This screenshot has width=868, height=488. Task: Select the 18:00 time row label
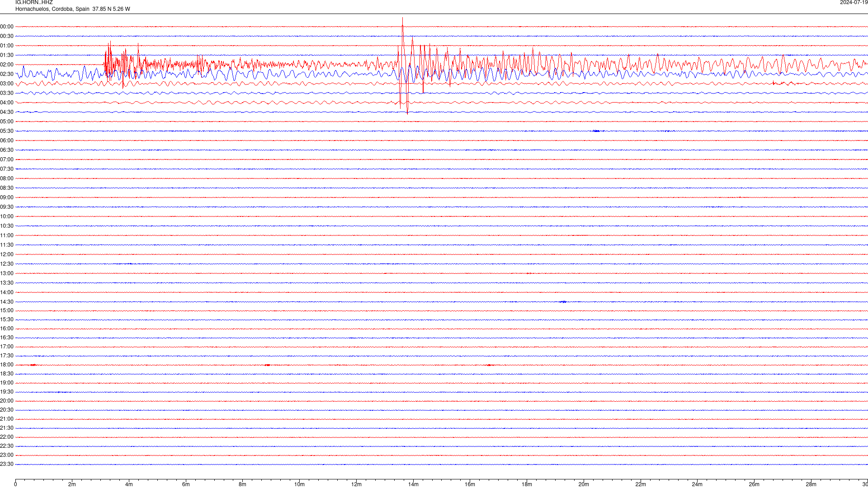click(x=7, y=365)
